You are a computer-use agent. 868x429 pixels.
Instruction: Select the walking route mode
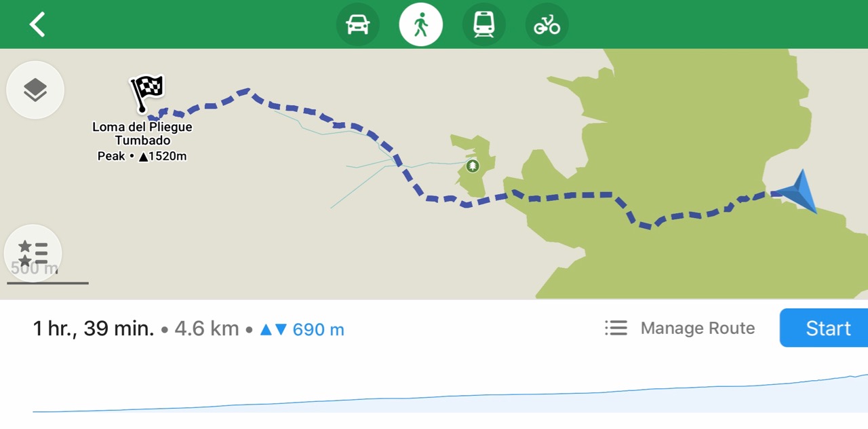click(x=420, y=24)
